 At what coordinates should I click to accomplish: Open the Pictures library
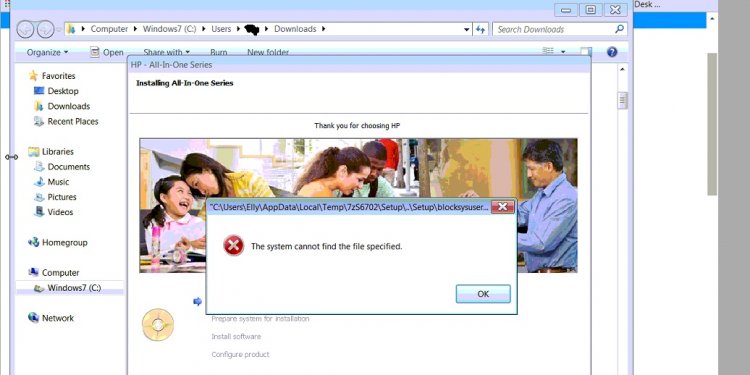(x=62, y=197)
